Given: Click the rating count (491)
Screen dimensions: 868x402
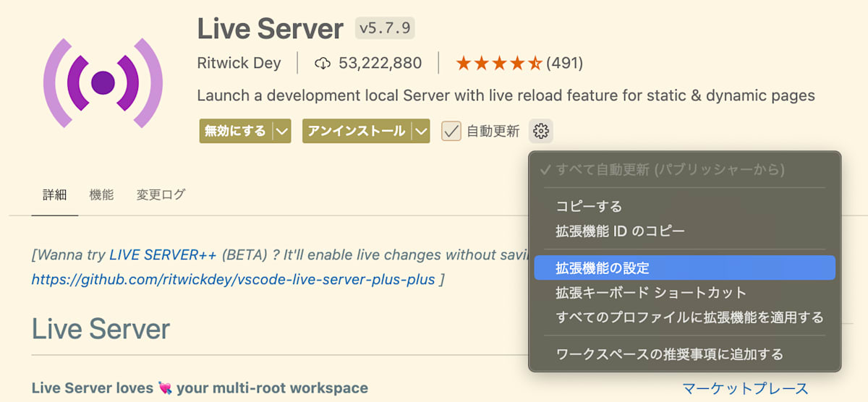Looking at the screenshot, I should (x=564, y=64).
